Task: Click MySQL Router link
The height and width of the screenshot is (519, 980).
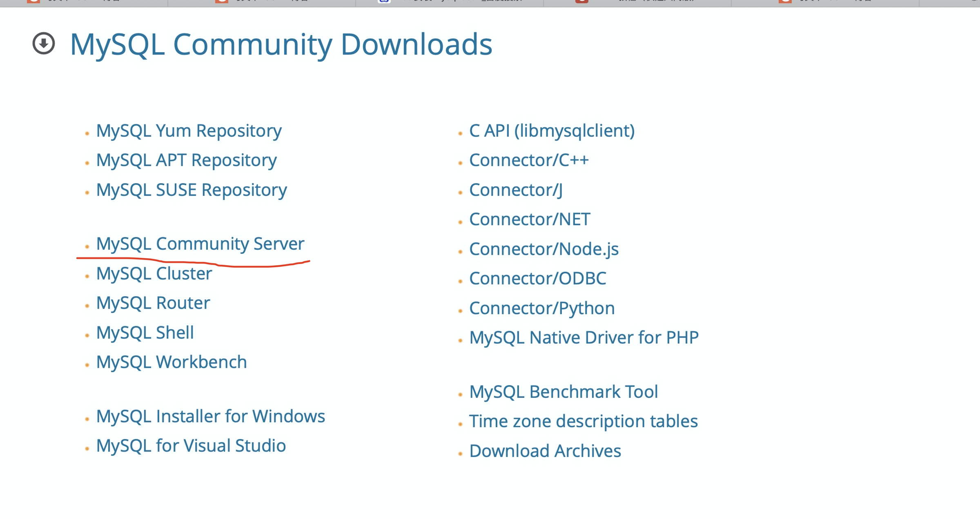Action: pyautogui.click(x=153, y=303)
